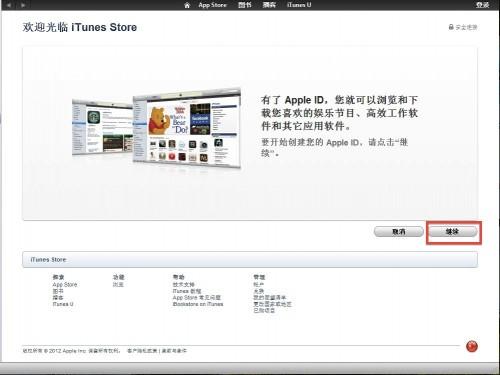Click the 有了 Apple ID headline text

pos(339,113)
